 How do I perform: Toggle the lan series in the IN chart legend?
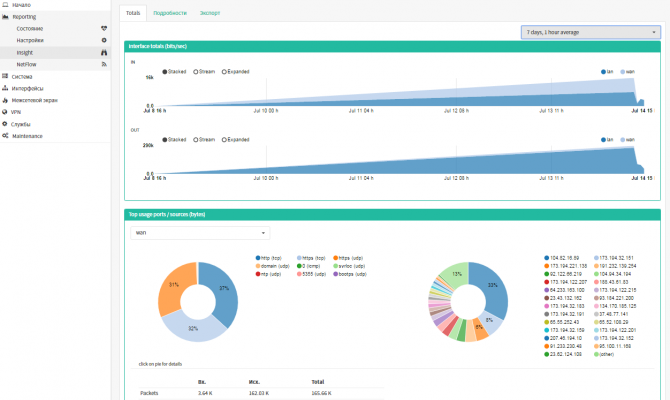tap(607, 72)
